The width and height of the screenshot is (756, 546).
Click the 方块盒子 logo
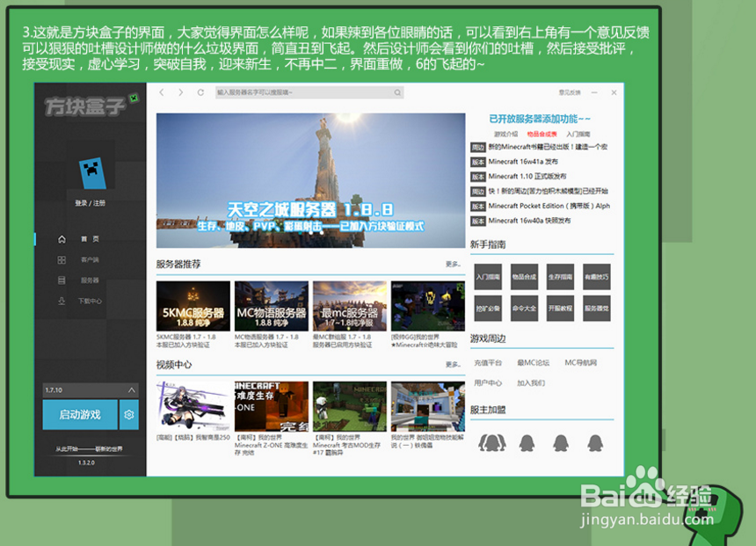coord(91,106)
